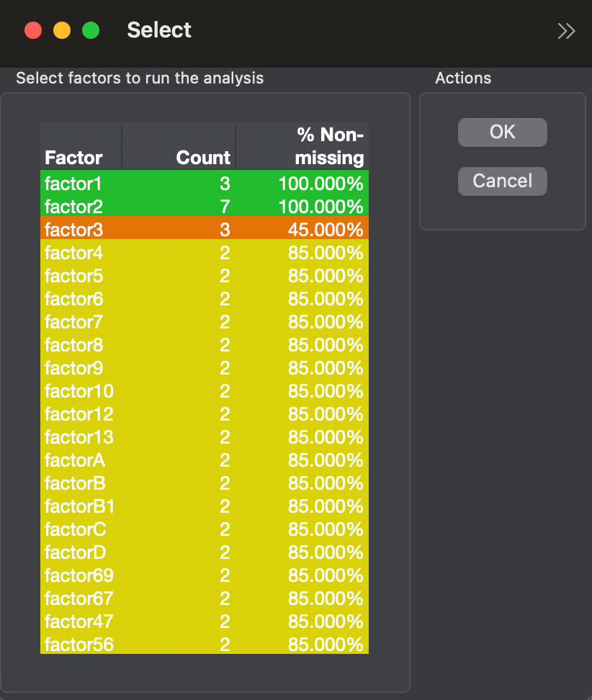This screenshot has width=592, height=700.
Task: Click the OK button
Action: pos(502,132)
